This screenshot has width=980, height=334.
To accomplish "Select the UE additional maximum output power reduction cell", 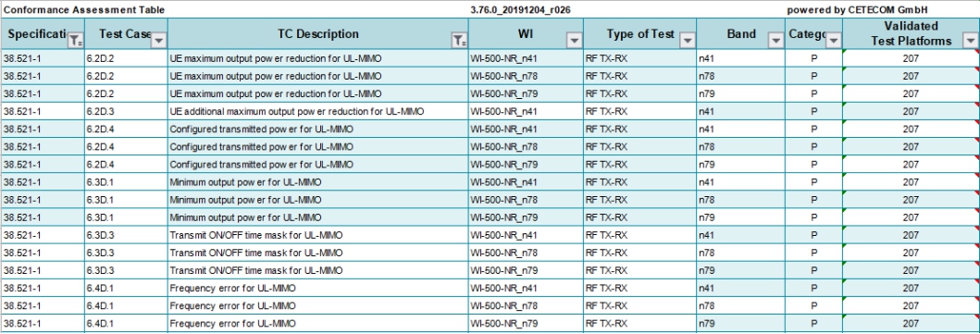I will tap(318, 112).
